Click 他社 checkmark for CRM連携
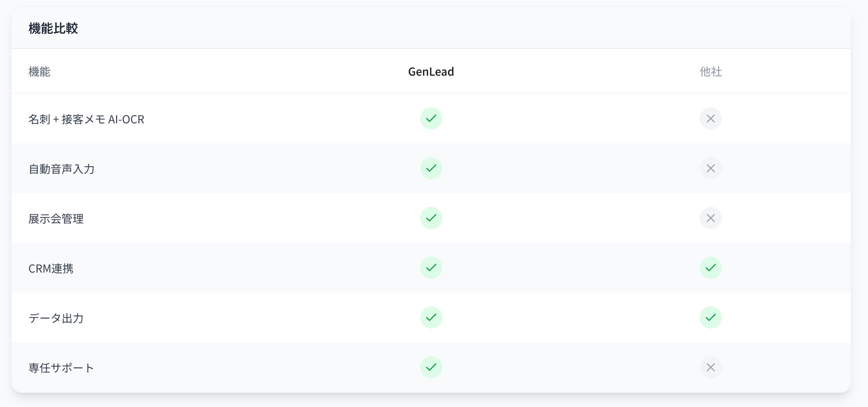The image size is (868, 407). (710, 268)
